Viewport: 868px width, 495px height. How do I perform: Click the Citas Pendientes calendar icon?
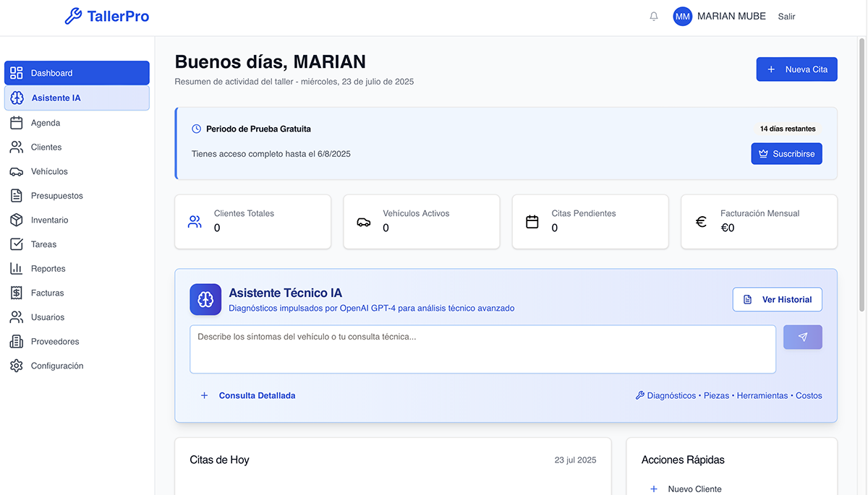[x=532, y=222]
